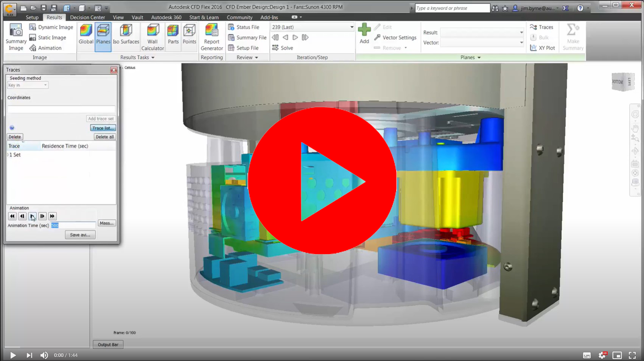Viewport: 644px width, 361px height.
Task: Open XY Plot
Action: (x=543, y=48)
